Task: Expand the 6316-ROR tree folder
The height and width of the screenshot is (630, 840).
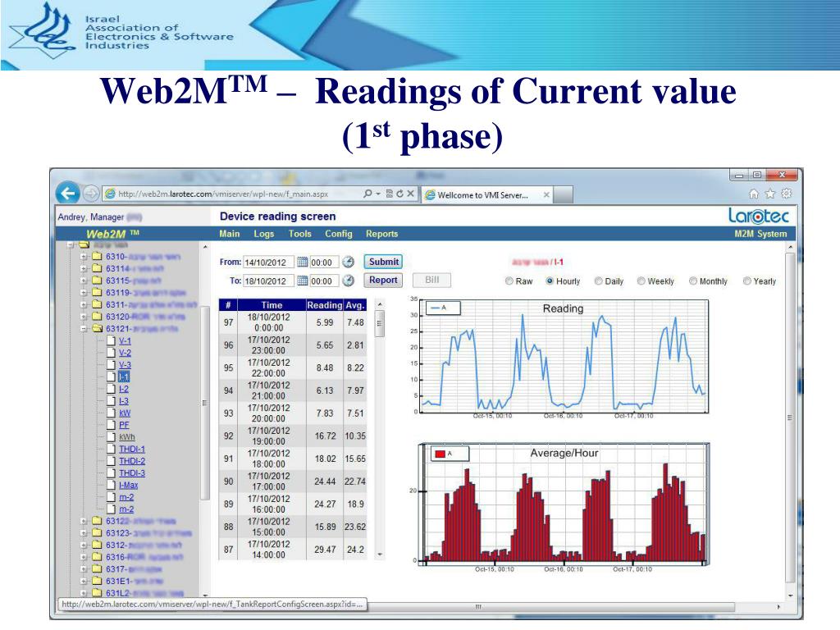Action: pos(84,557)
